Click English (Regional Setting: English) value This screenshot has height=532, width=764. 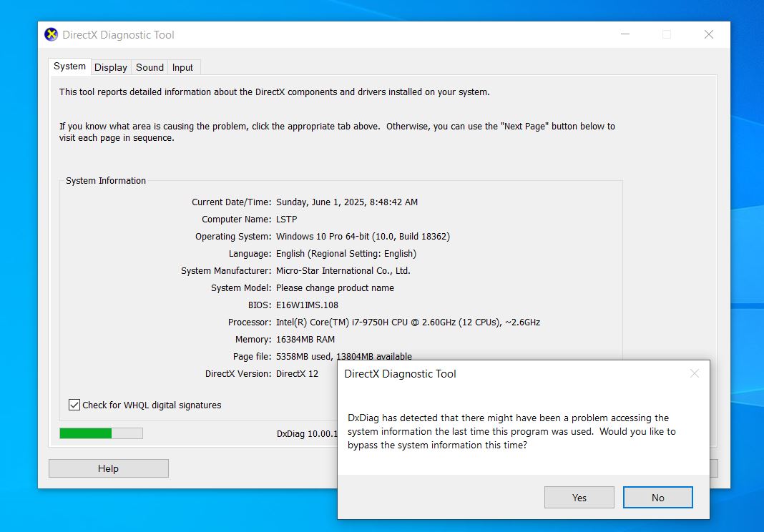click(346, 254)
